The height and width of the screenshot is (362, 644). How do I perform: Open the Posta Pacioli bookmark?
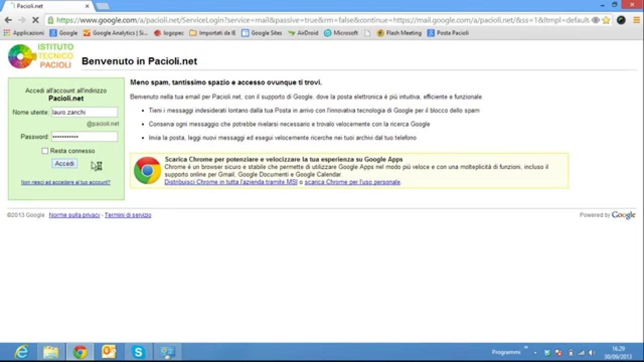coord(448,33)
